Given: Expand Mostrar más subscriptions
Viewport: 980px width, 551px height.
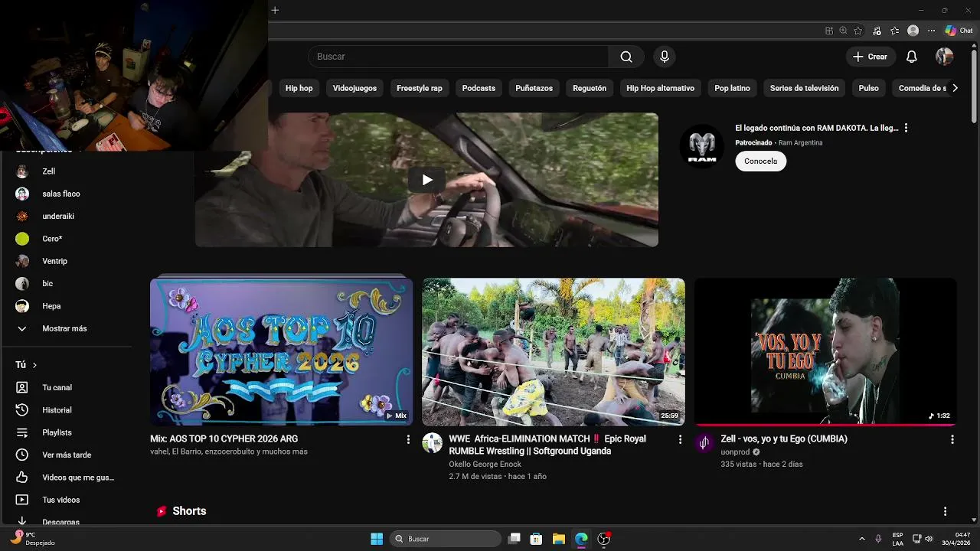Looking at the screenshot, I should click(x=65, y=328).
